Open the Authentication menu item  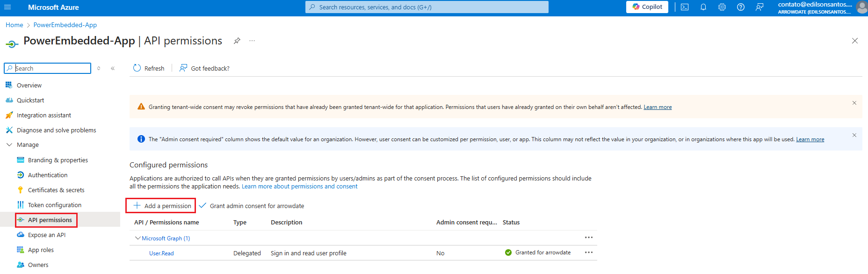click(48, 175)
